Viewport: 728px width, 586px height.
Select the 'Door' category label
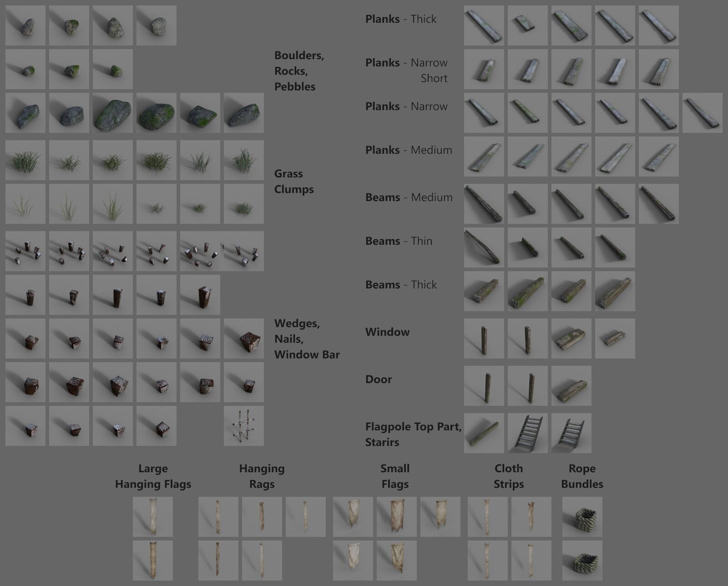point(379,379)
